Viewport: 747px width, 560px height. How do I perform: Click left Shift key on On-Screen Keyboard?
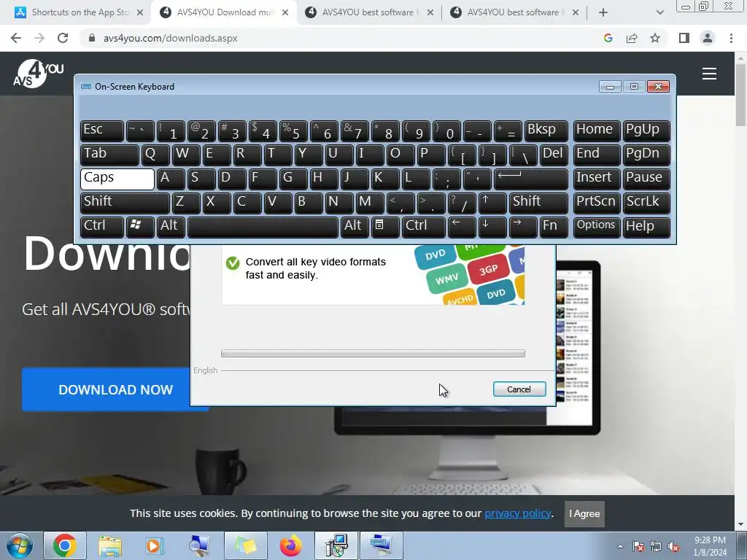tap(125, 203)
